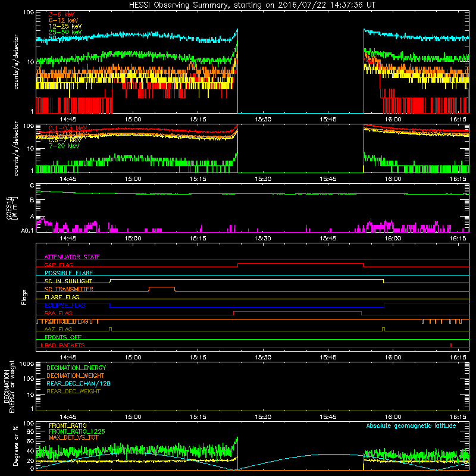Select the 'B' flux class tick label
The image size is (476, 476).
pyautogui.click(x=32, y=200)
